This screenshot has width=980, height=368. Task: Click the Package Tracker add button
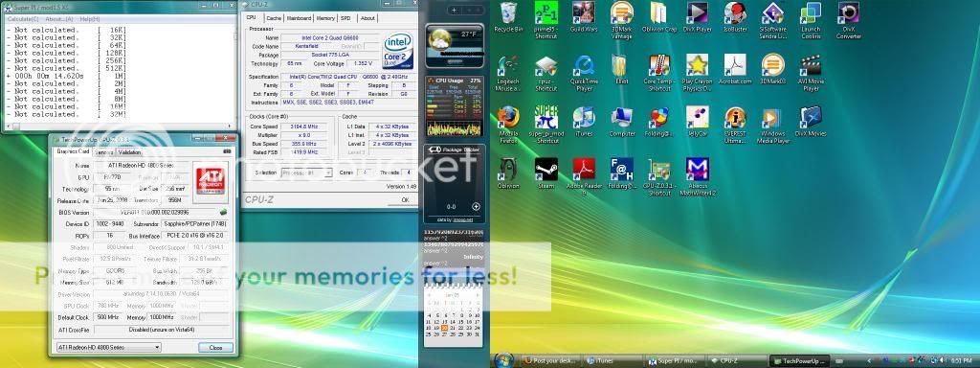(x=476, y=207)
